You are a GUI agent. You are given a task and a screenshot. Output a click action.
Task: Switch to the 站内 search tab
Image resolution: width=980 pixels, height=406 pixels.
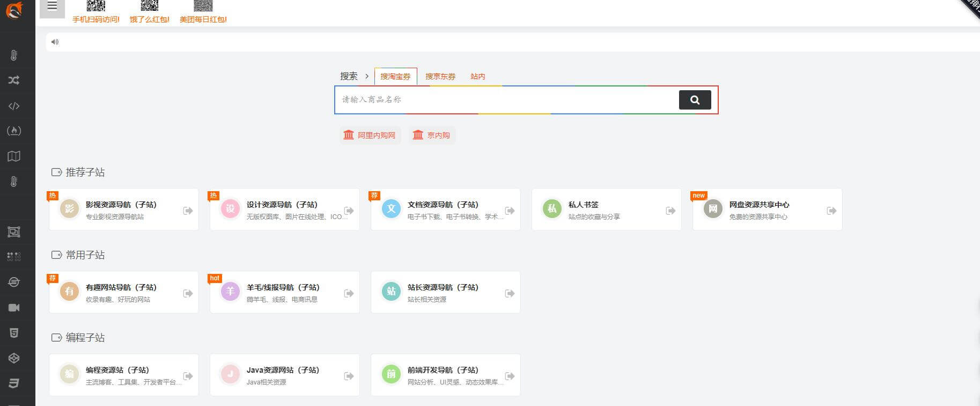click(x=477, y=76)
